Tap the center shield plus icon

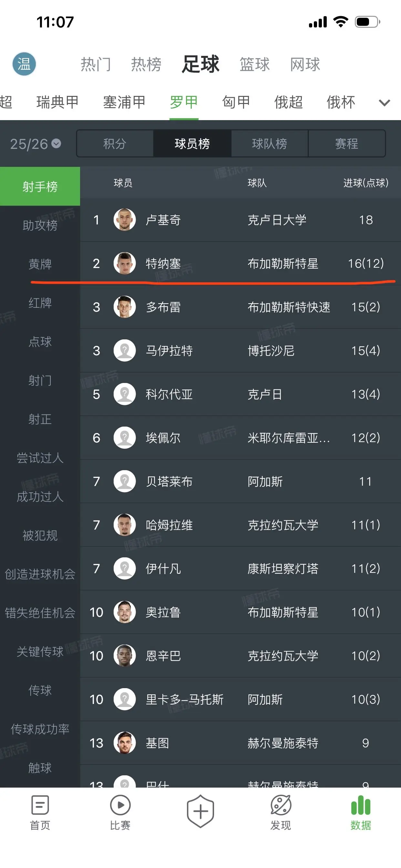[200, 811]
